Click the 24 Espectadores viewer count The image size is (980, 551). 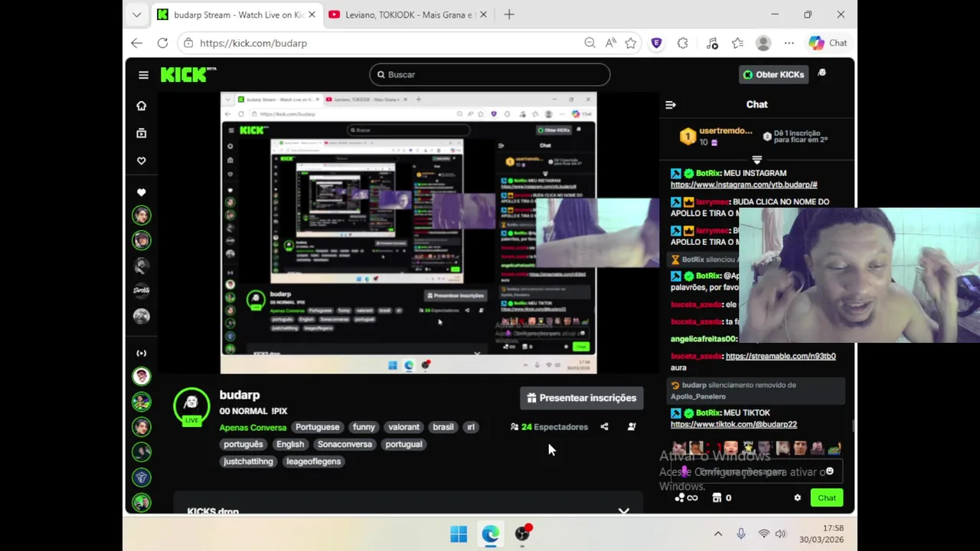(x=549, y=427)
